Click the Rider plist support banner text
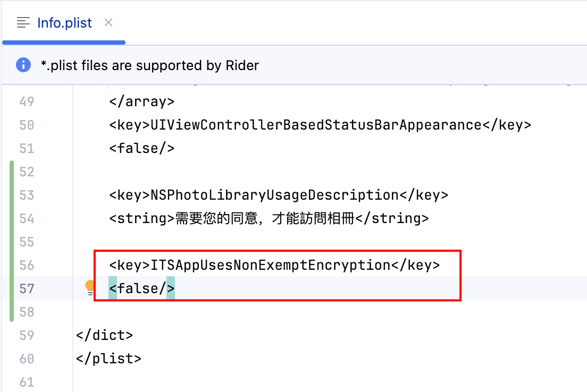 point(149,66)
